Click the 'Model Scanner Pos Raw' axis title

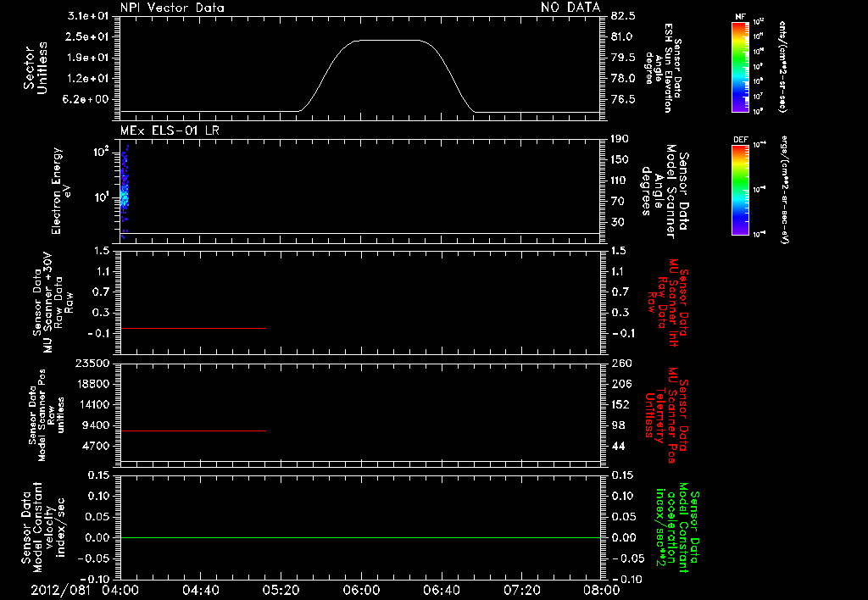[46, 415]
